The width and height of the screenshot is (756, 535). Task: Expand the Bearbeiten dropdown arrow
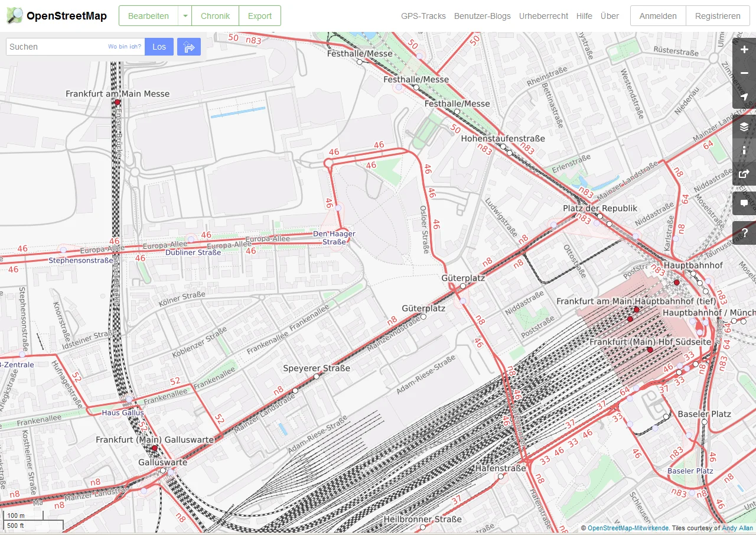coord(185,16)
